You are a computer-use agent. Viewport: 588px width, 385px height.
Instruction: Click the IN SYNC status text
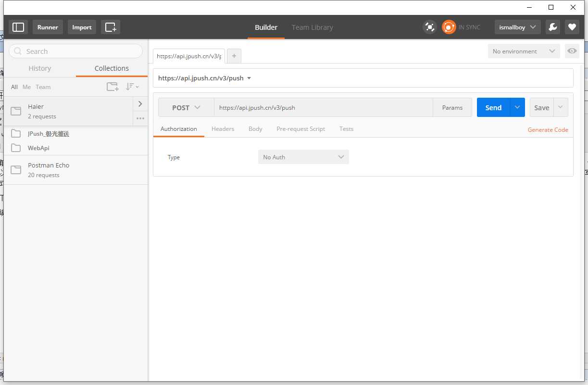469,27
